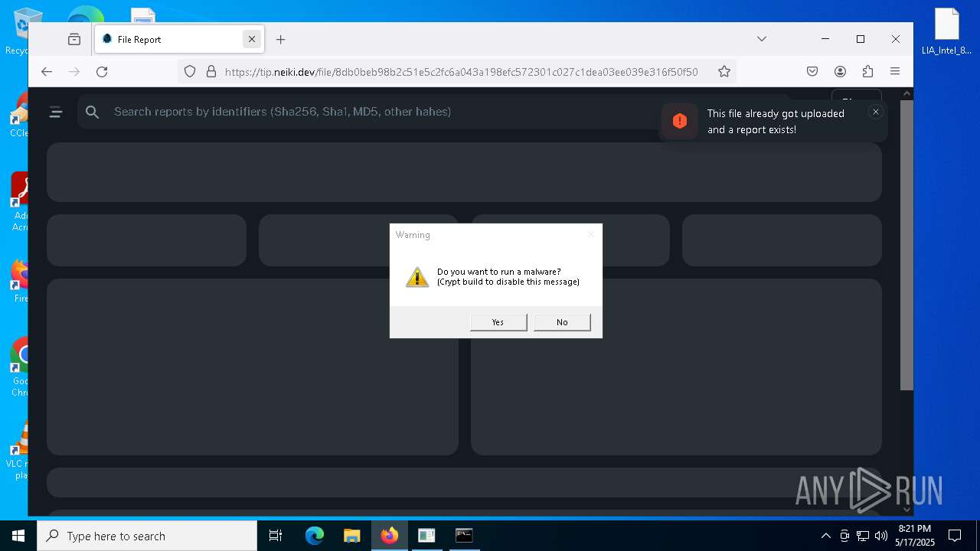The height and width of the screenshot is (551, 980).
Task: Click No in the Warning dialog
Action: 562,322
